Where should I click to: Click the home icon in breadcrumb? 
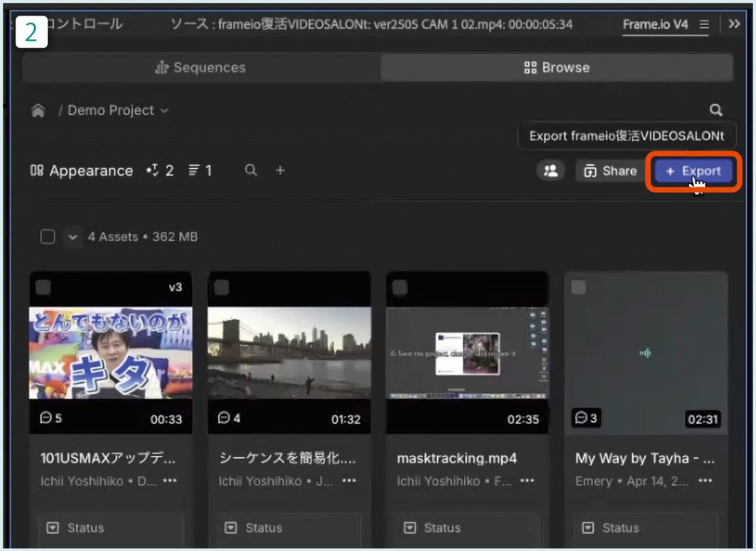(x=38, y=111)
